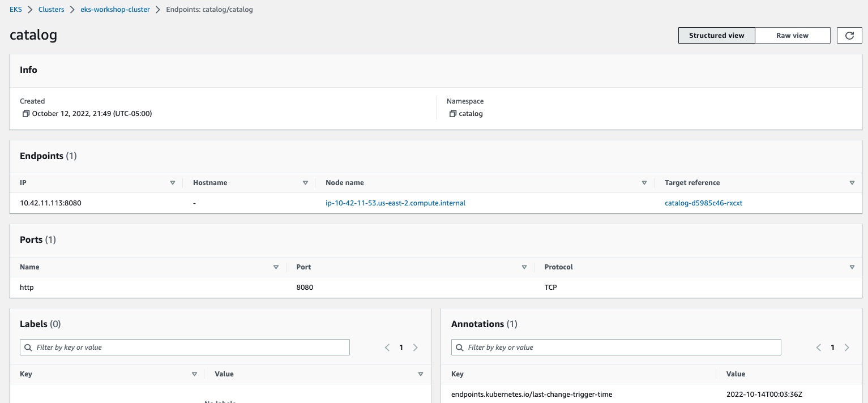Click search icon in Annotations filter
This screenshot has height=403, width=868.
coord(459,348)
